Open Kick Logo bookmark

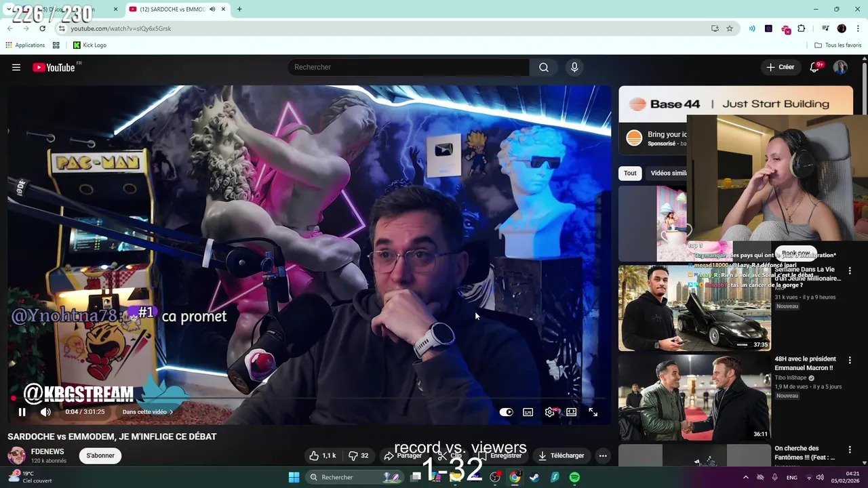pyautogui.click(x=90, y=45)
